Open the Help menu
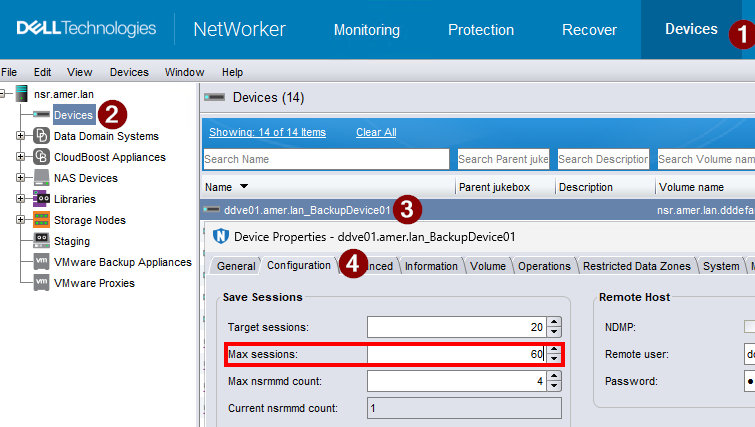This screenshot has width=755, height=427. tap(232, 72)
